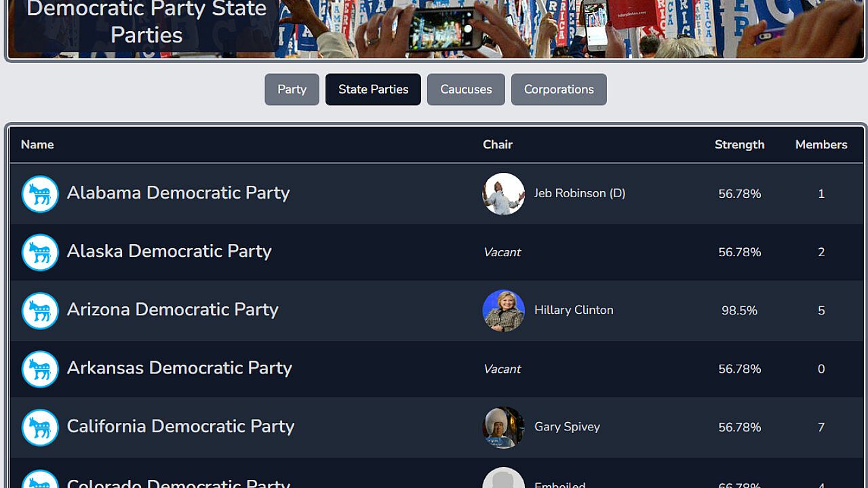Switch to the Party tab
This screenshot has width=868, height=488.
coord(292,89)
